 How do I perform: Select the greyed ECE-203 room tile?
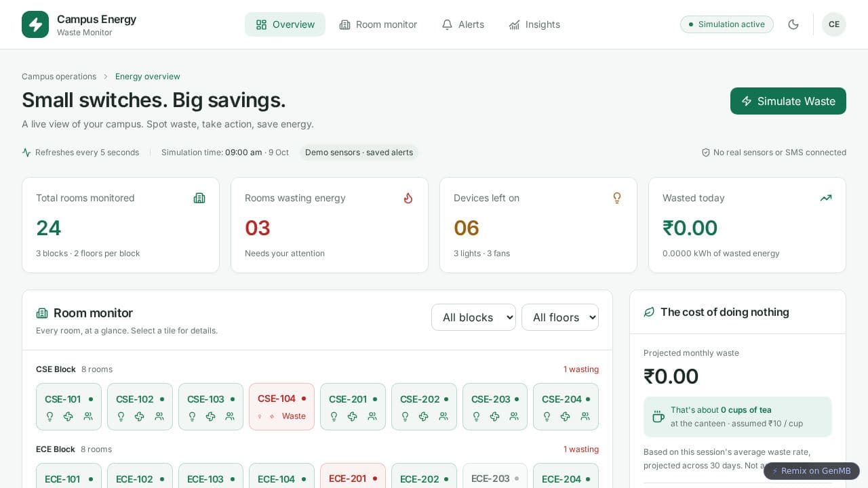click(495, 476)
